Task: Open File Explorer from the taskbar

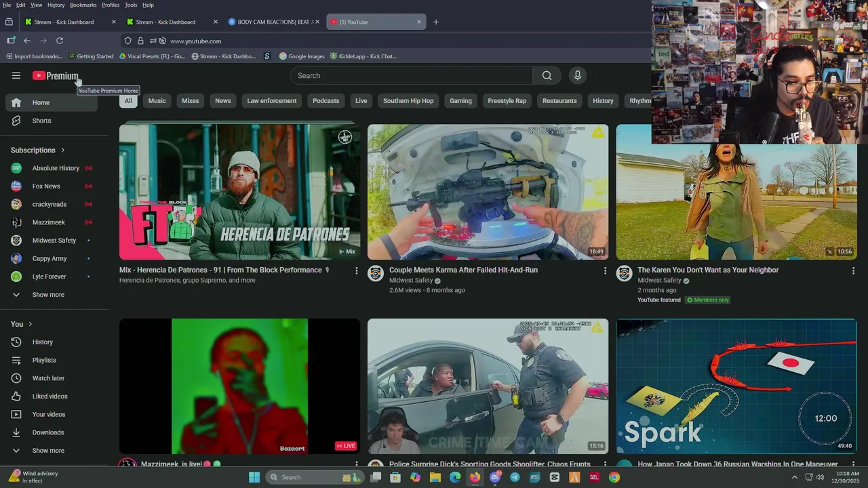Action: pos(435,477)
